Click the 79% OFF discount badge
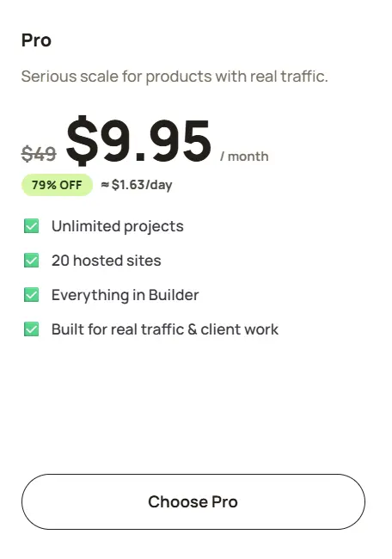 coord(57,185)
